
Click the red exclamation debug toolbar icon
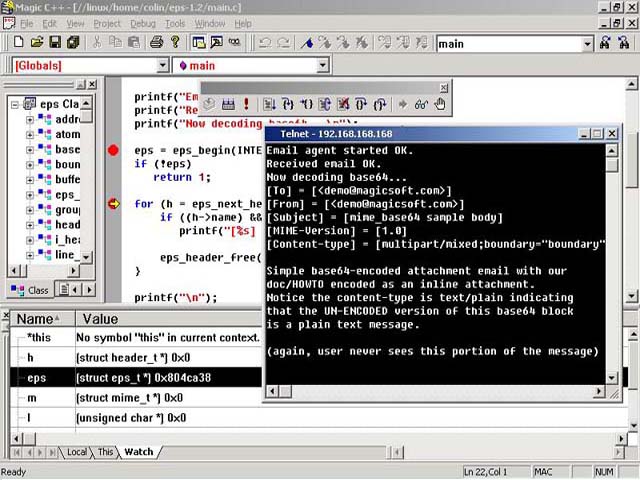pyautogui.click(x=246, y=104)
